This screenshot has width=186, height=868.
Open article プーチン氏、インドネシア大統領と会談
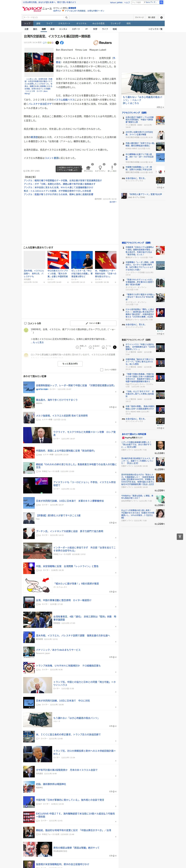tap(70, 531)
